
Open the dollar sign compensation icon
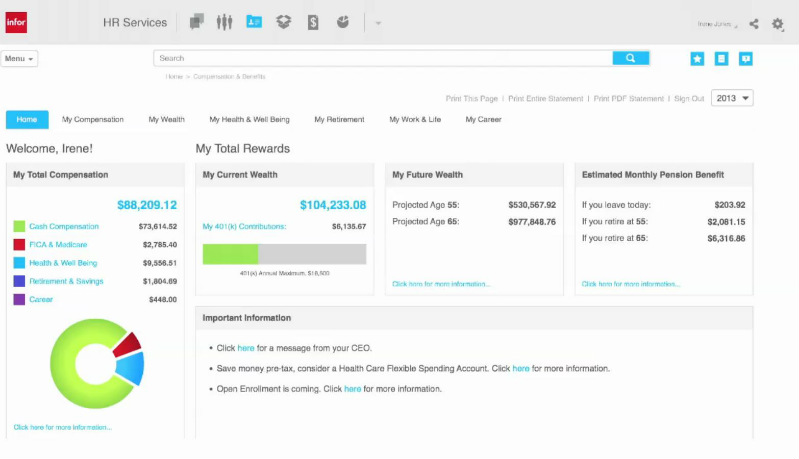pos(313,22)
